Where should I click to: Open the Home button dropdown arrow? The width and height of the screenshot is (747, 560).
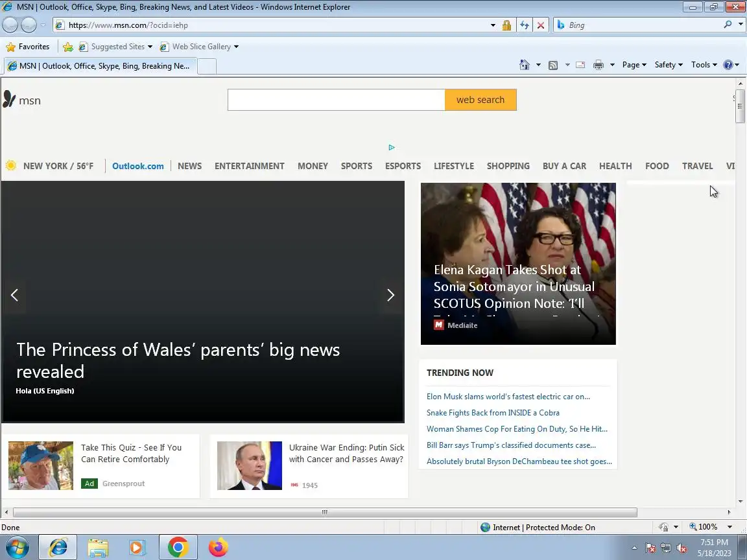click(538, 65)
